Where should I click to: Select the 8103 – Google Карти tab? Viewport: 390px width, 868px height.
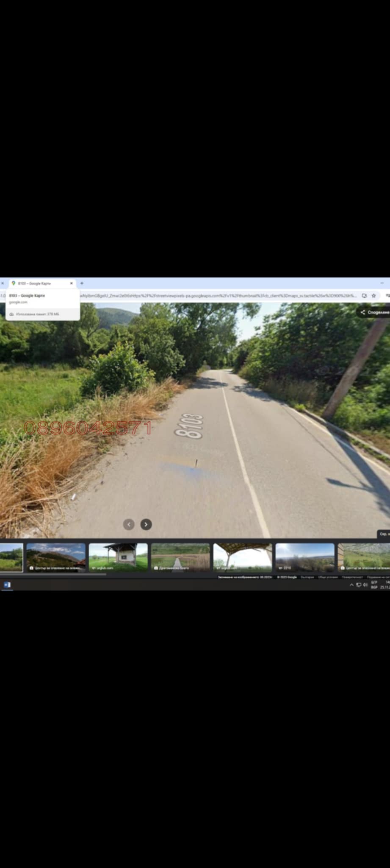coord(38,283)
